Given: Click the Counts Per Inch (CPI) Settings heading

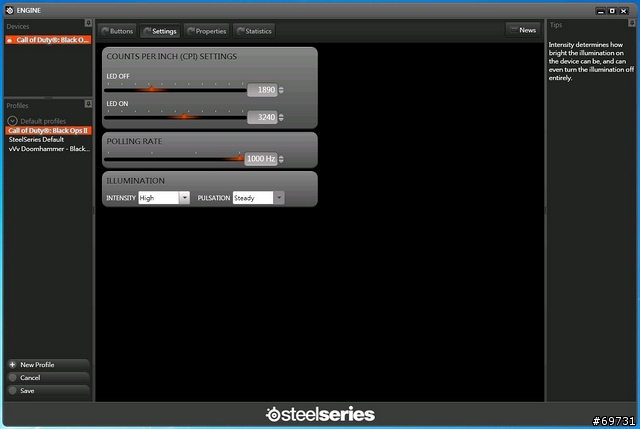Looking at the screenshot, I should click(171, 56).
